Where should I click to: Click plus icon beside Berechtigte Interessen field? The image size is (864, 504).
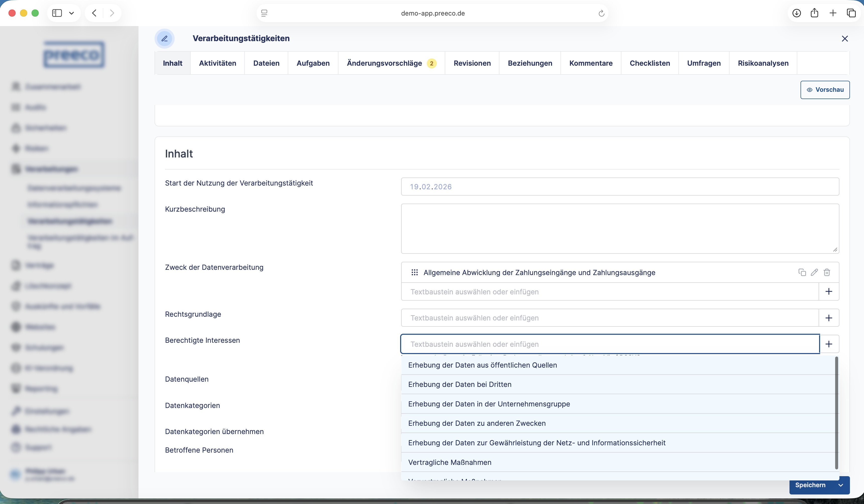(829, 344)
